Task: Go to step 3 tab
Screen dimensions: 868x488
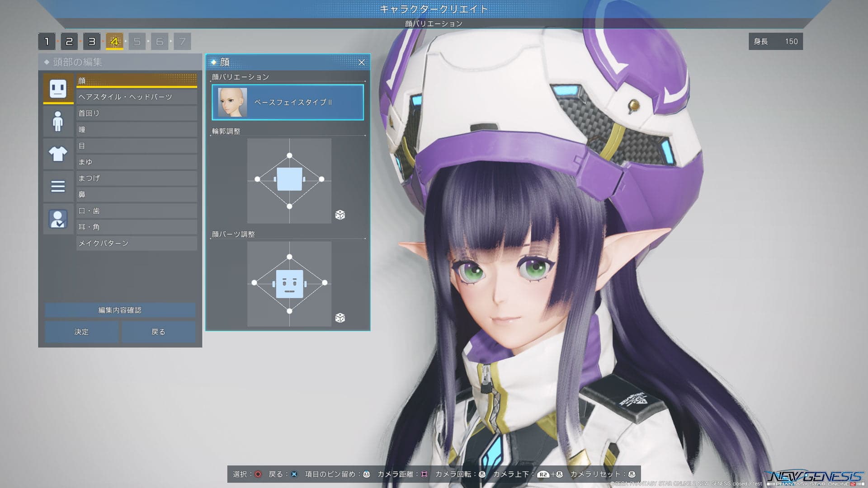Action: click(x=92, y=42)
